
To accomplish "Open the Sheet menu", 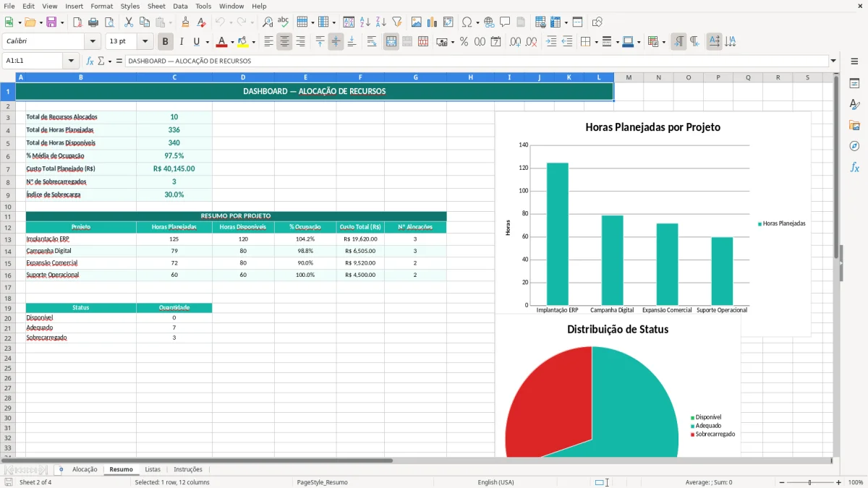I will (156, 6).
